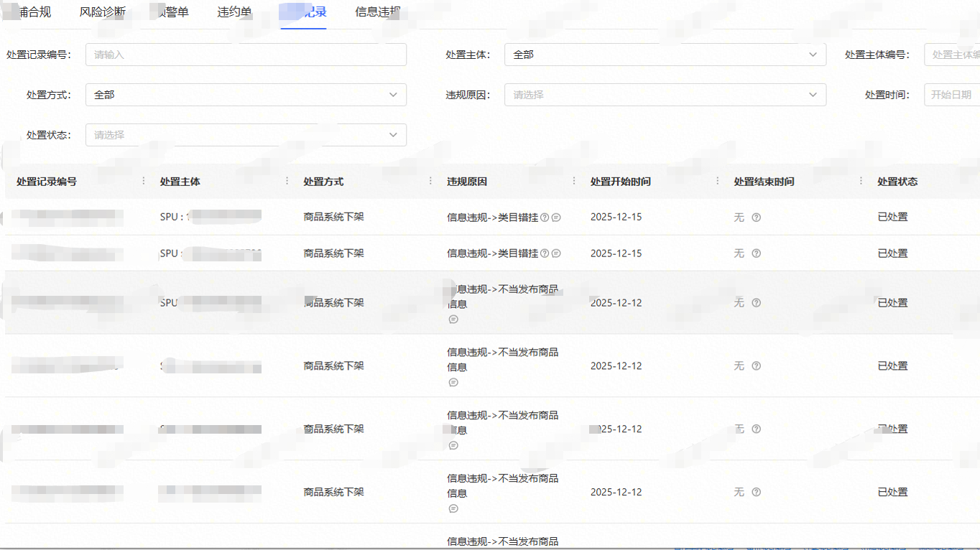Expand the 违规原因 selector

click(665, 95)
